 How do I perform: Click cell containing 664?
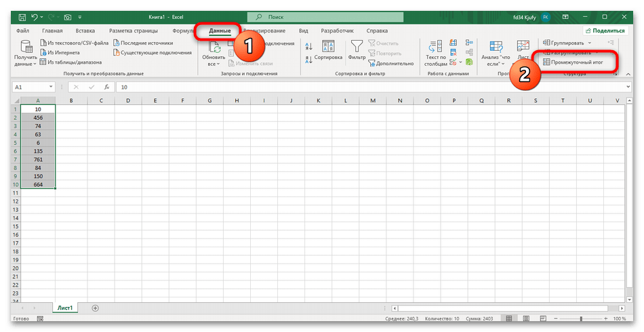[38, 185]
